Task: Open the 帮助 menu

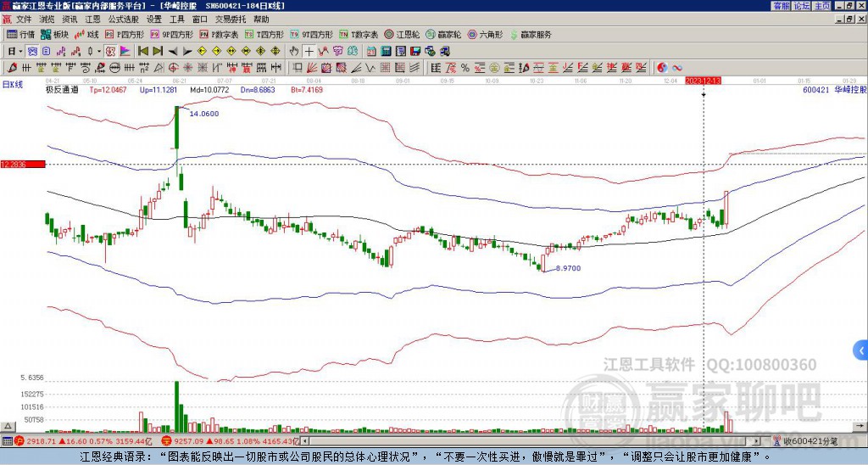Action: coord(261,20)
